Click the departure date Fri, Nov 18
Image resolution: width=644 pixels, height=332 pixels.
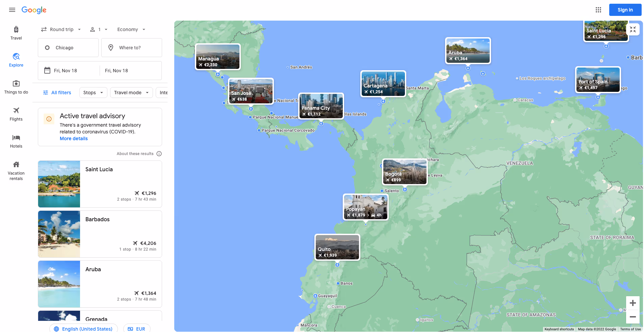pos(69,71)
